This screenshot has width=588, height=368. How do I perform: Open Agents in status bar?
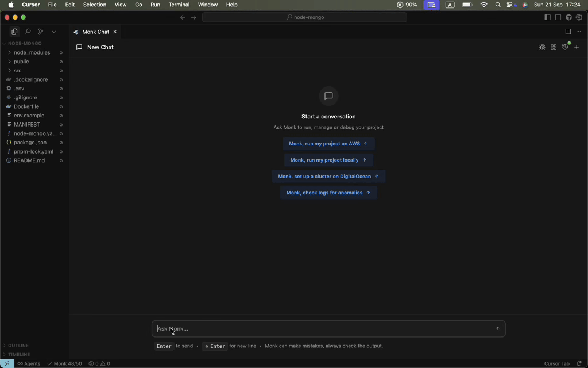pos(29,363)
